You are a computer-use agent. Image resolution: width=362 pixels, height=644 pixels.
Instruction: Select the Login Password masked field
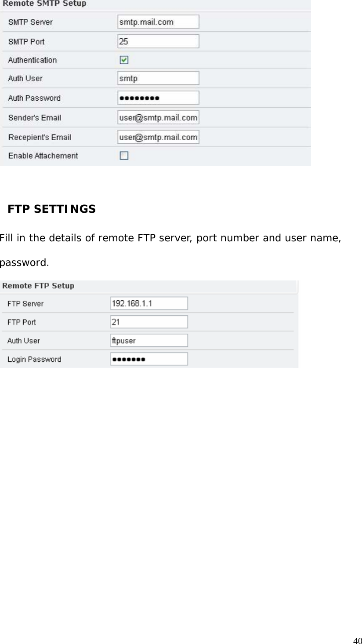[148, 358]
